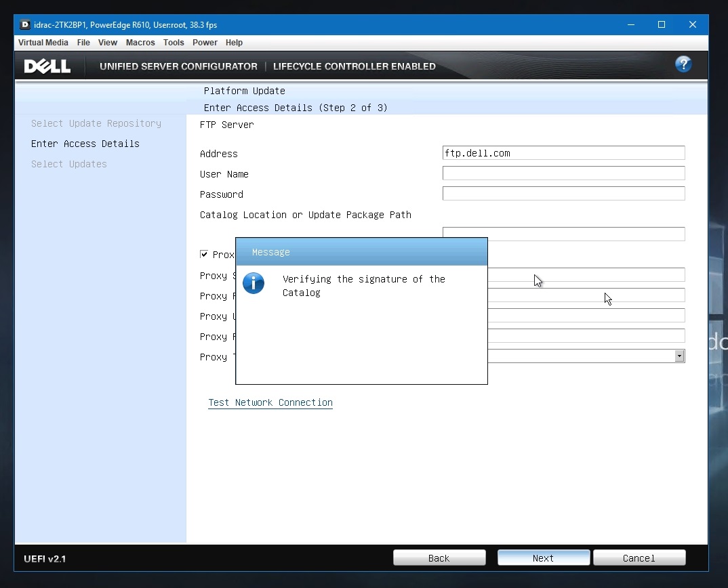Click the Verifying the signature message text
Screen dimensions: 728x588
pyautogui.click(x=363, y=286)
